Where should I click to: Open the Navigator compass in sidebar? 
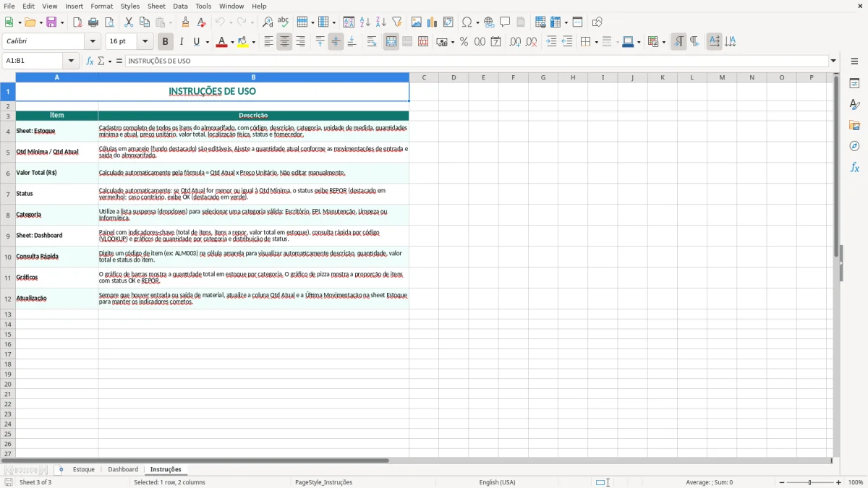854,146
